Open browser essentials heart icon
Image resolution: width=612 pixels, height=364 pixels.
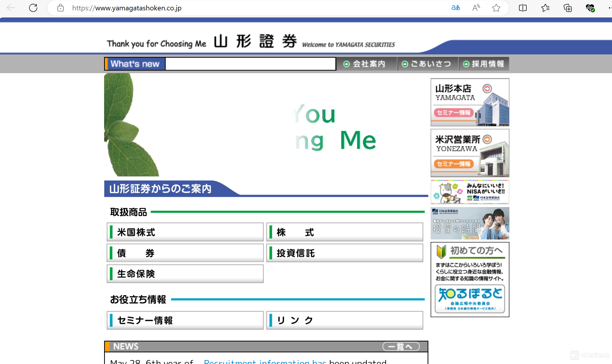590,8
